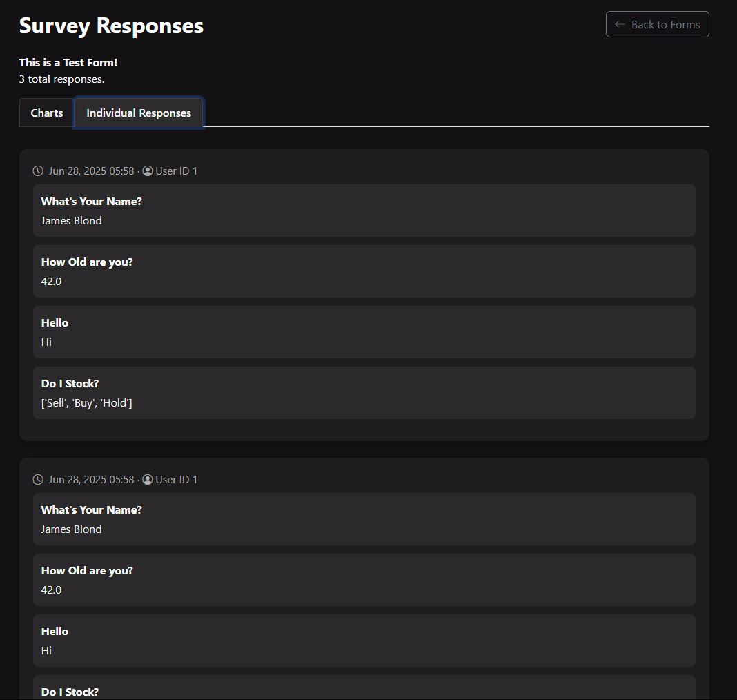The height and width of the screenshot is (700, 737).
Task: Select the Survey Responses page heading
Action: click(111, 26)
